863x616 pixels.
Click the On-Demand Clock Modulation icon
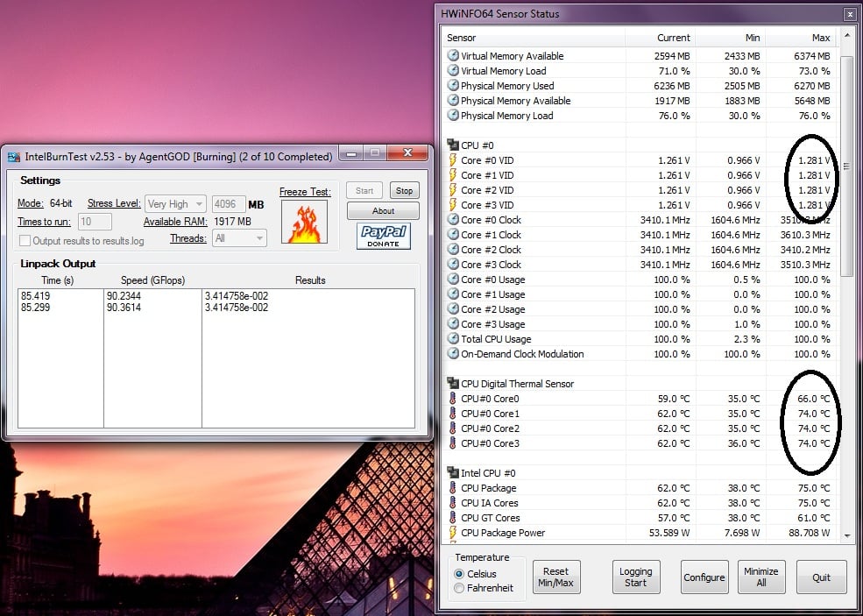[x=453, y=353]
